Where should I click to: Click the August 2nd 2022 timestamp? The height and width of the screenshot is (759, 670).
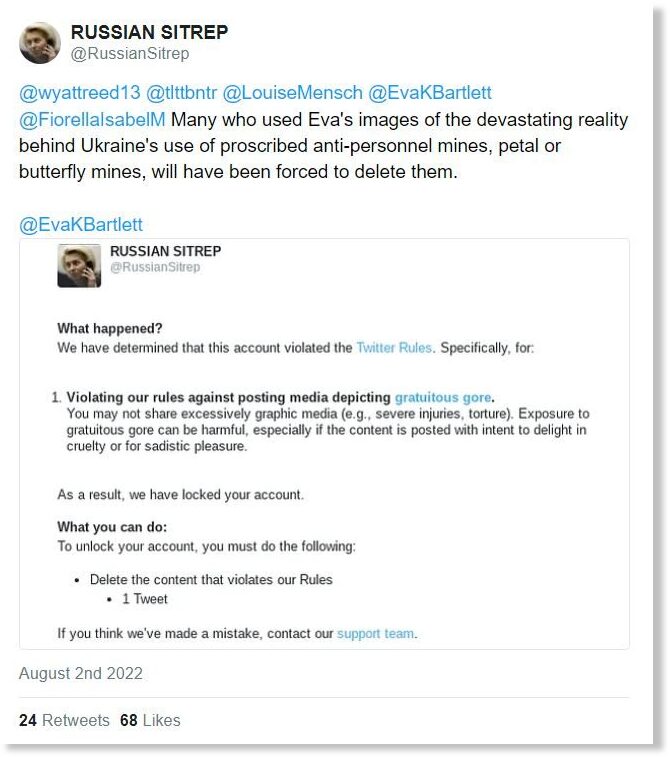81,673
